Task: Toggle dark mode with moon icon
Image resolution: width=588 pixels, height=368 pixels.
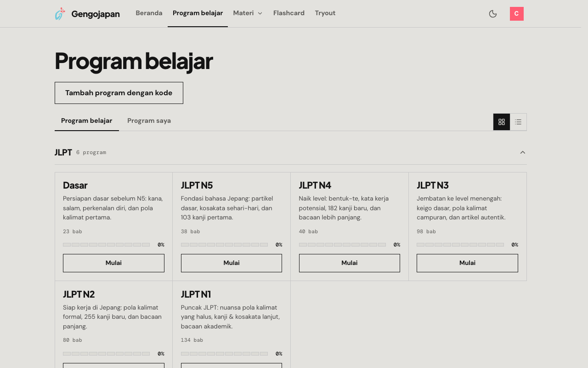Action: (493, 14)
